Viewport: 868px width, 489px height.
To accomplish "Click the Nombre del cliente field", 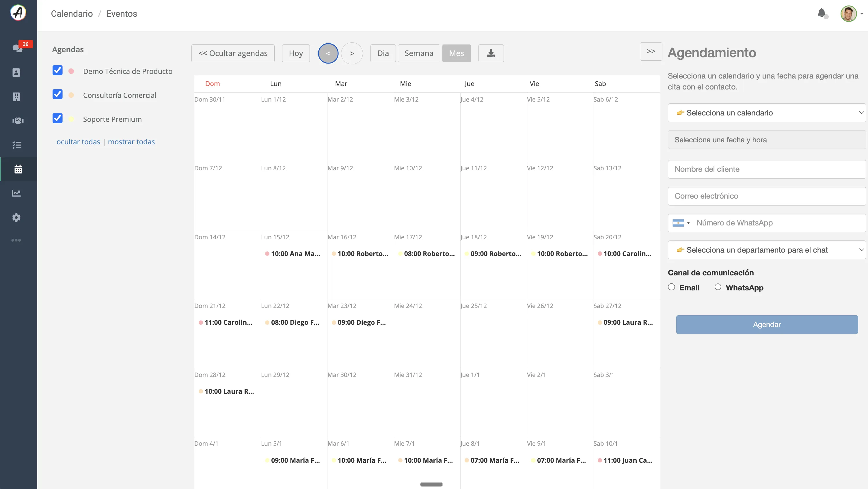I will point(767,169).
